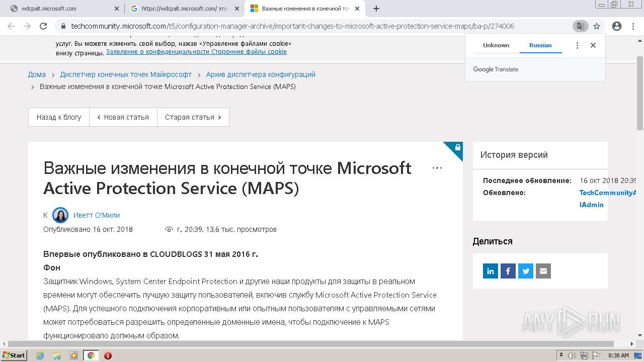The image size is (644, 362).
Task: Share article on Facebook
Action: tap(508, 271)
